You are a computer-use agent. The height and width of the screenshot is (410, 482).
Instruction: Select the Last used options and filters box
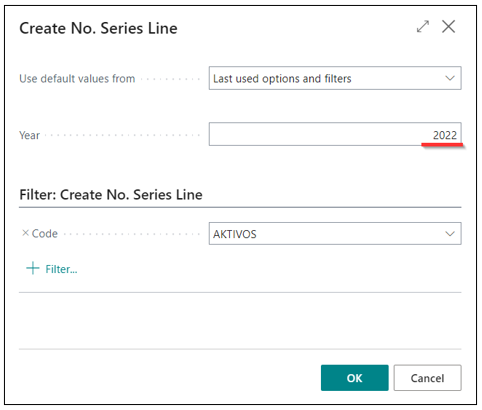[335, 78]
